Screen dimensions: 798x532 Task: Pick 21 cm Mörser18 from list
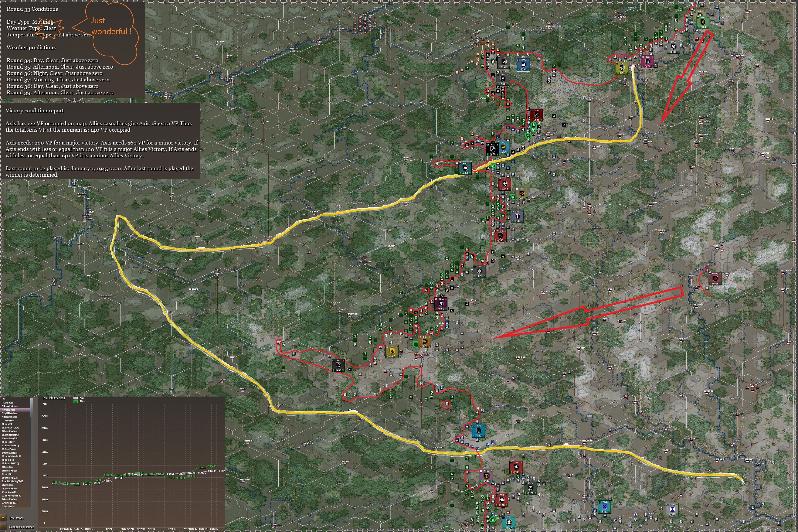point(15,492)
